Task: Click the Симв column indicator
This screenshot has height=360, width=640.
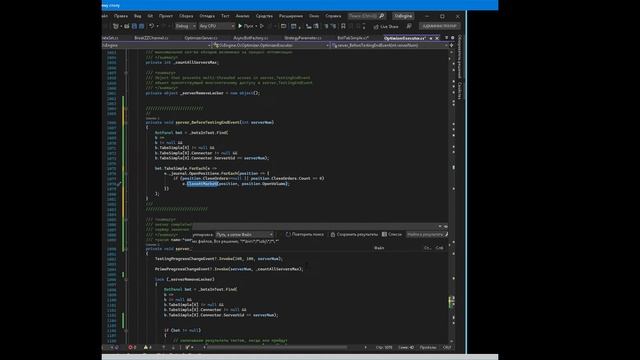Action: point(406,347)
